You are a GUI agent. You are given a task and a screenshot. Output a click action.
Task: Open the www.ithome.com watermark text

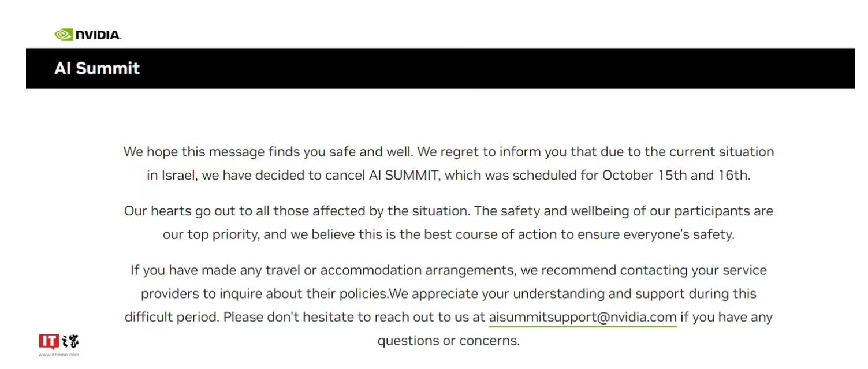click(x=59, y=355)
